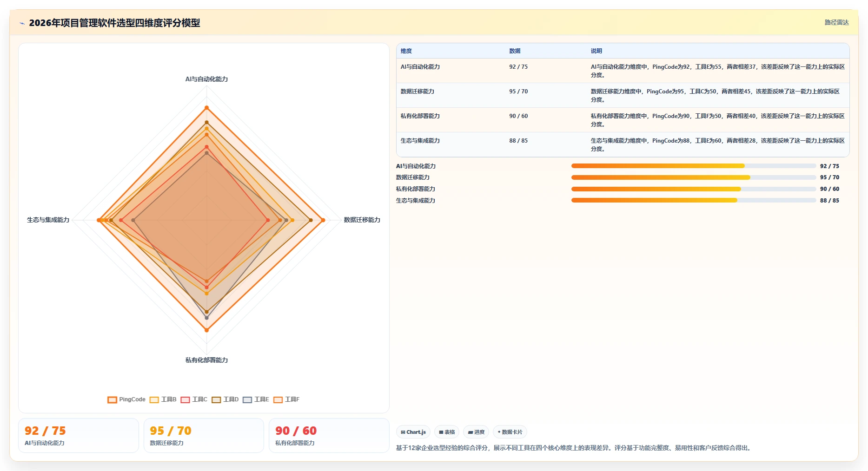Click the 维度 column header
868x471 pixels.
click(x=406, y=51)
